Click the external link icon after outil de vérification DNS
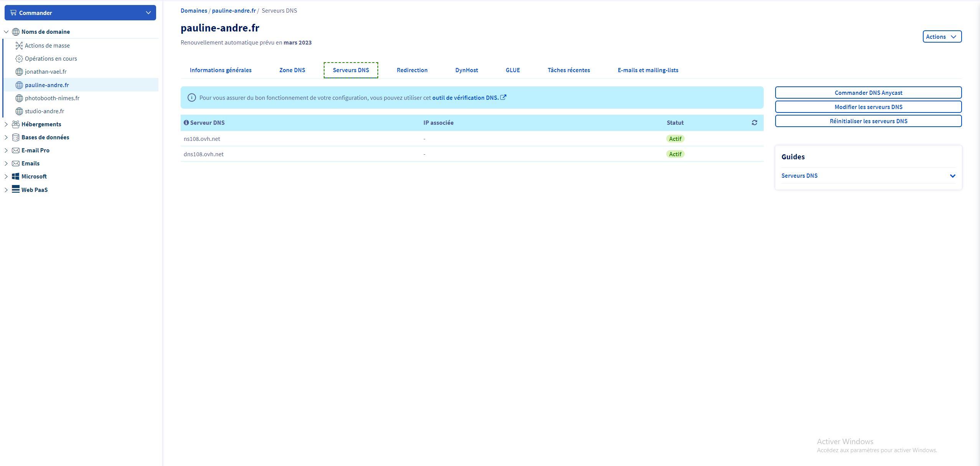 pos(503,97)
